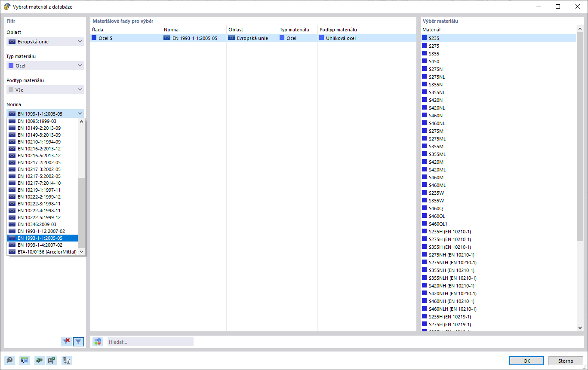
Task: Select material S355N
Action: coord(499,85)
